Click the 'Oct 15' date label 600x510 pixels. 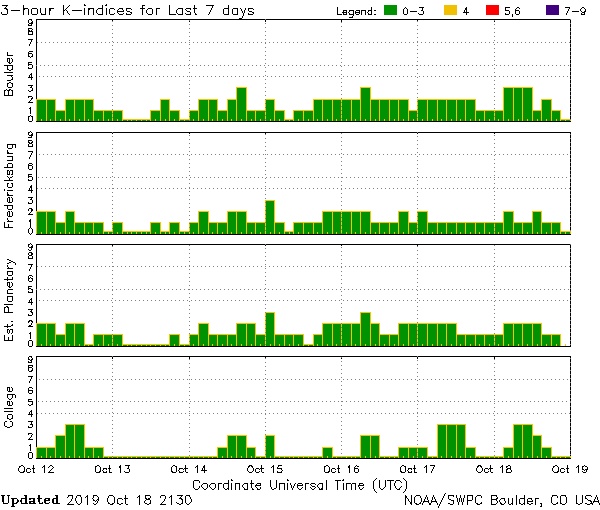pos(265,469)
